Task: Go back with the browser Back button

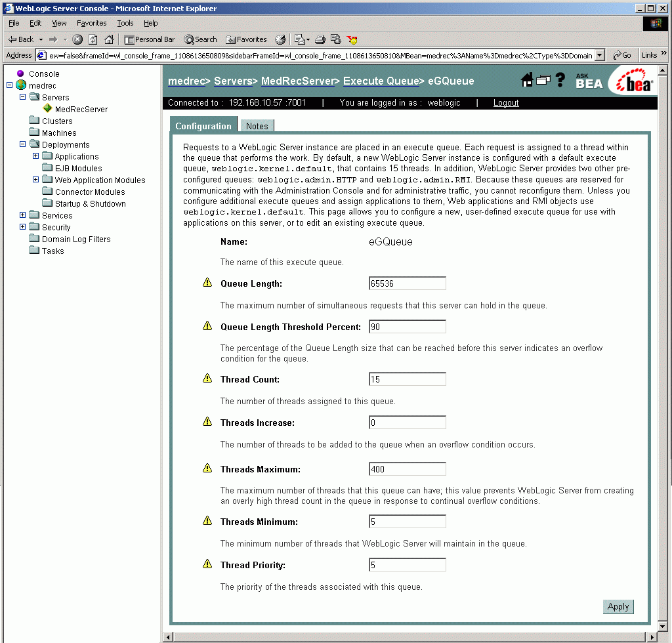Action: point(20,39)
